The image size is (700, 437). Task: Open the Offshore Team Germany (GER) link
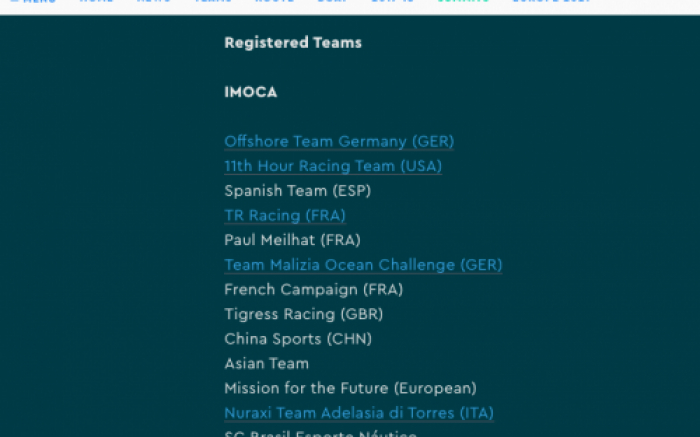pyautogui.click(x=339, y=142)
